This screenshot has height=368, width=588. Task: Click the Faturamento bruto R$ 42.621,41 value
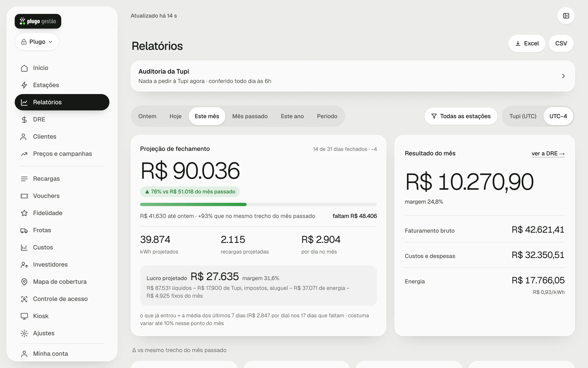pyautogui.click(x=538, y=230)
